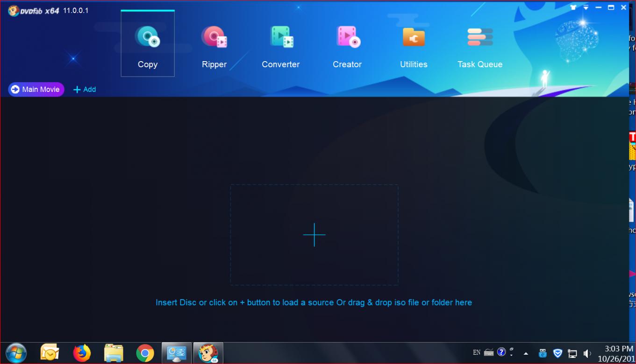This screenshot has width=636, height=364.
Task: Open the skin/theme shirt icon in title bar
Action: pos(573,7)
